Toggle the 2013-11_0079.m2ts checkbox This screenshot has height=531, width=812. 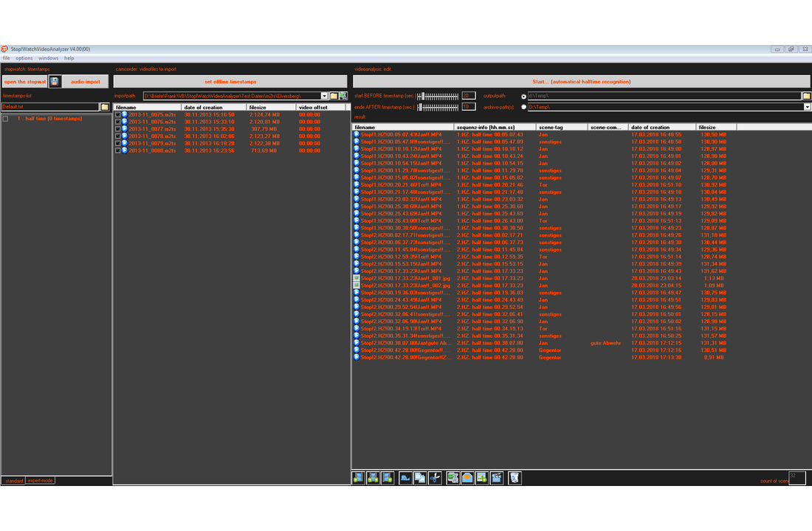[117, 144]
